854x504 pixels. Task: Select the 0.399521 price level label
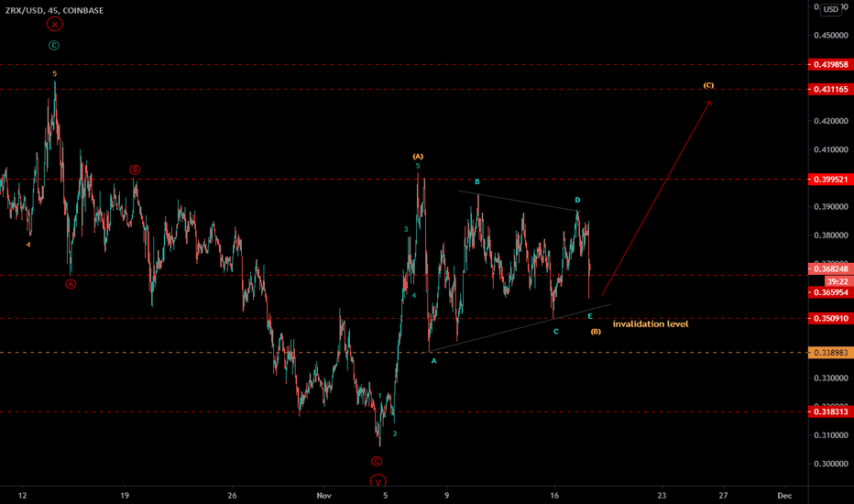tap(830, 180)
